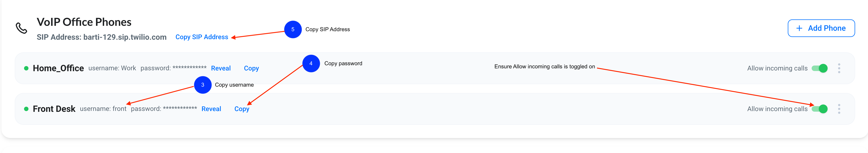Click the blue step 4 circle
This screenshot has width=868, height=153.
(x=311, y=64)
